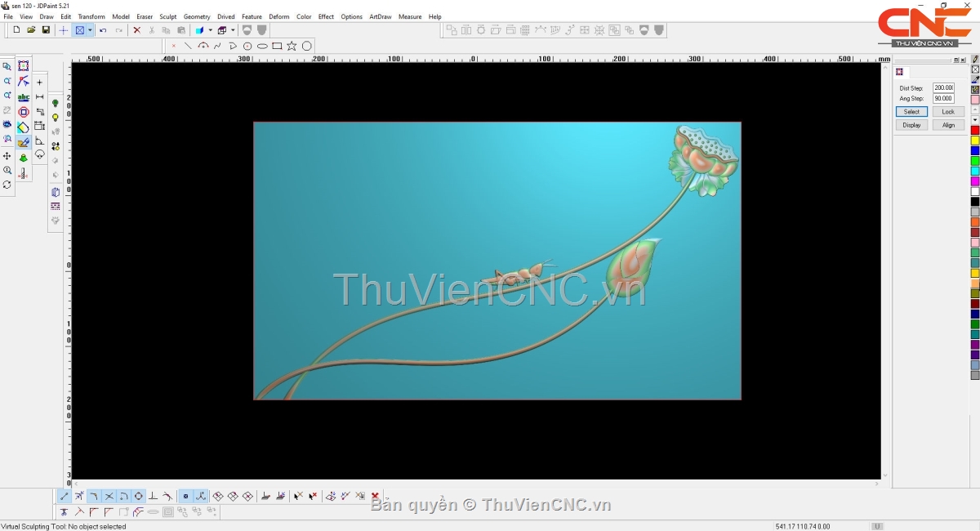Image resolution: width=980 pixels, height=531 pixels.
Task: Click the Lock button
Action: click(x=948, y=112)
